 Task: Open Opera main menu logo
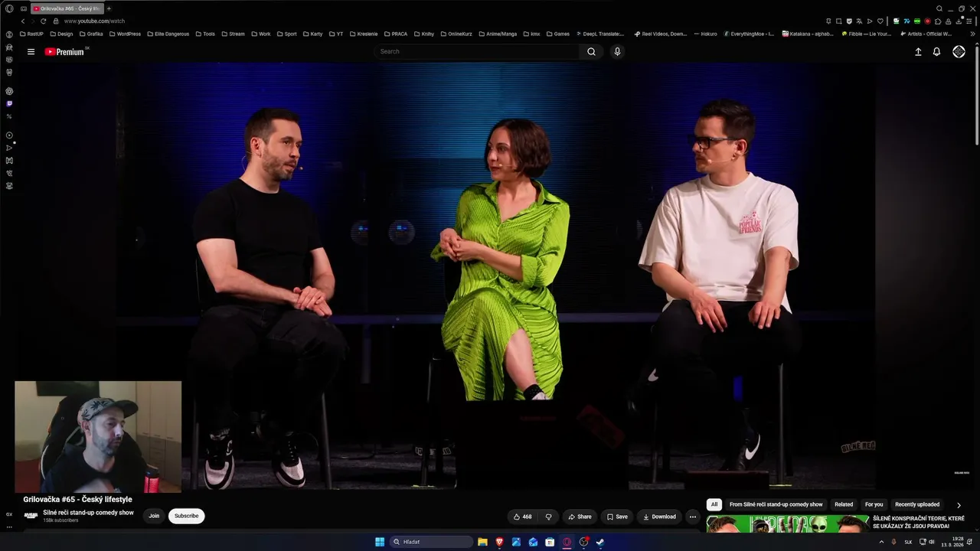click(x=9, y=8)
